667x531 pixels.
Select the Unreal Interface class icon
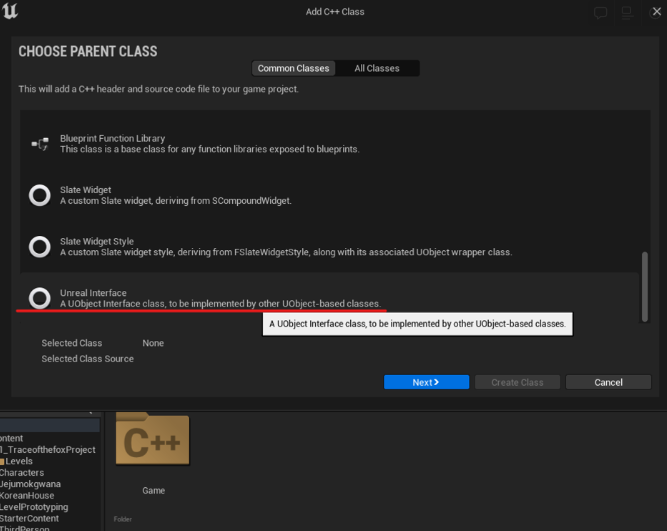(40, 298)
